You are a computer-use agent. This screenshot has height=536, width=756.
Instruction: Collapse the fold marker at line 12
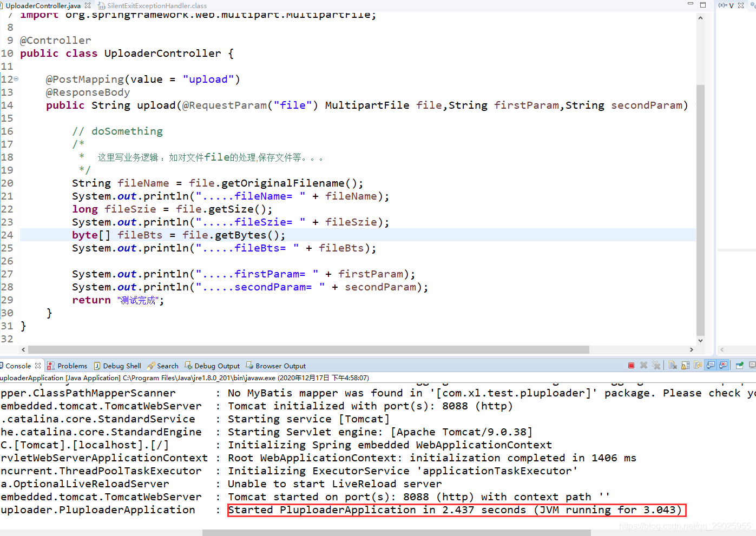click(x=16, y=79)
